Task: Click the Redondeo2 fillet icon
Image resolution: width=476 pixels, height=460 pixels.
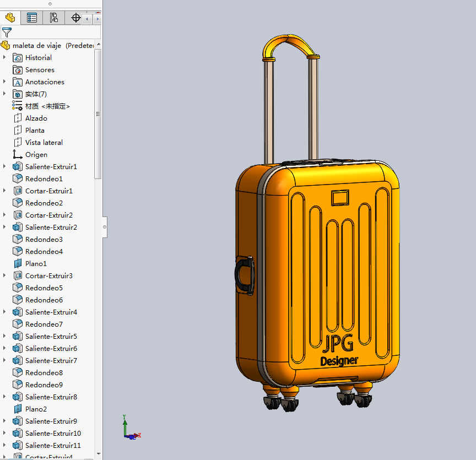Action: point(18,203)
